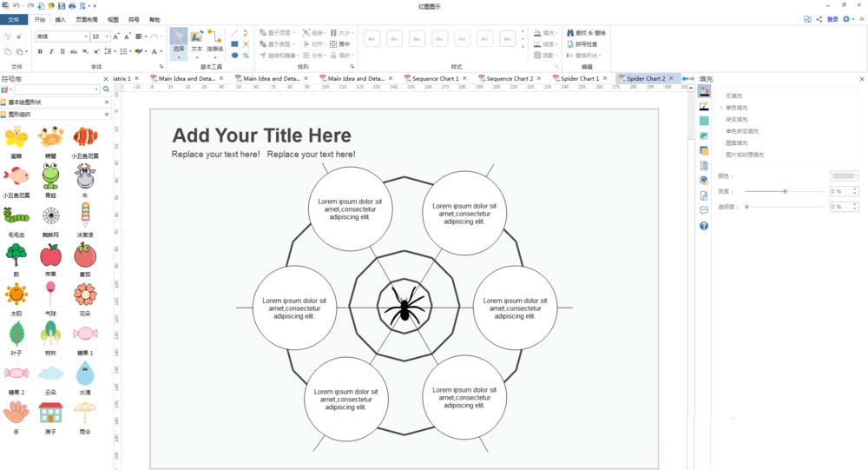This screenshot has height=470, width=868.
Task: Open the fill color dropdown in 填充 panel
Action: [845, 175]
